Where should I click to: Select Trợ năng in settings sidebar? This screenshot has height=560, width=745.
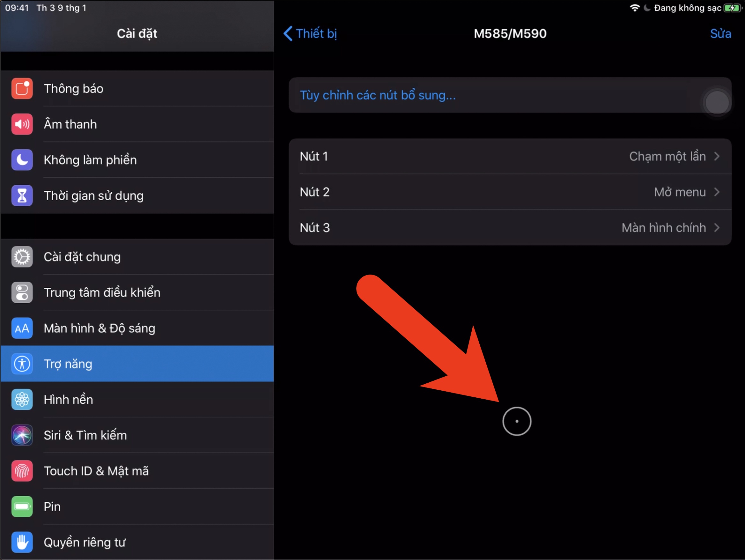pyautogui.click(x=137, y=364)
